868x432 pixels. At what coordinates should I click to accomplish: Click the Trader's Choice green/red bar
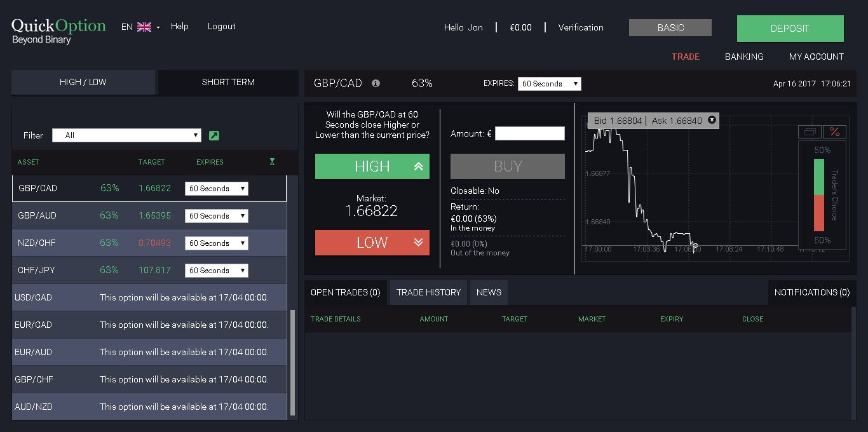pyautogui.click(x=819, y=195)
